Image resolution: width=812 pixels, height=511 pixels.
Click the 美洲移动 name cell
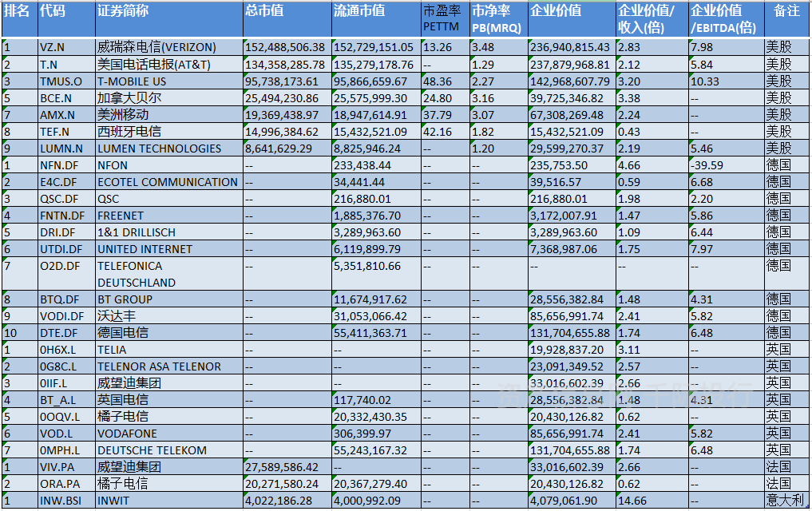pyautogui.click(x=169, y=114)
